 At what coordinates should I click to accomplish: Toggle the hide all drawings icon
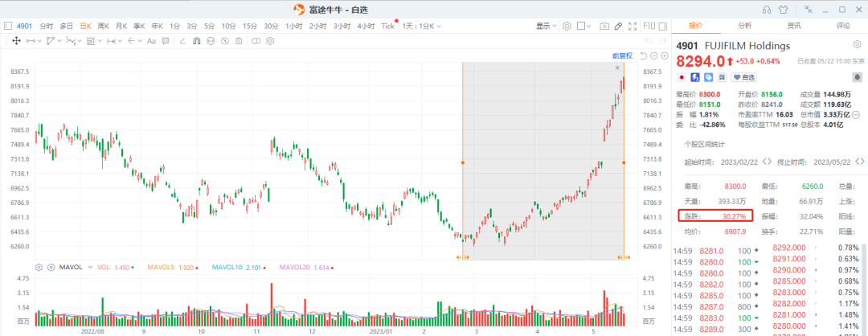click(225, 40)
